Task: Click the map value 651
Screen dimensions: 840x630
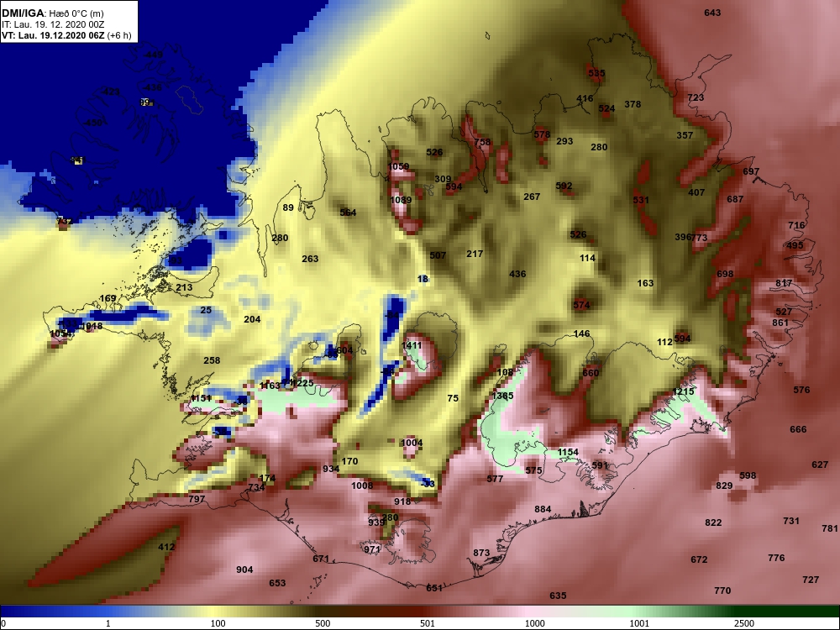Action: (434, 588)
